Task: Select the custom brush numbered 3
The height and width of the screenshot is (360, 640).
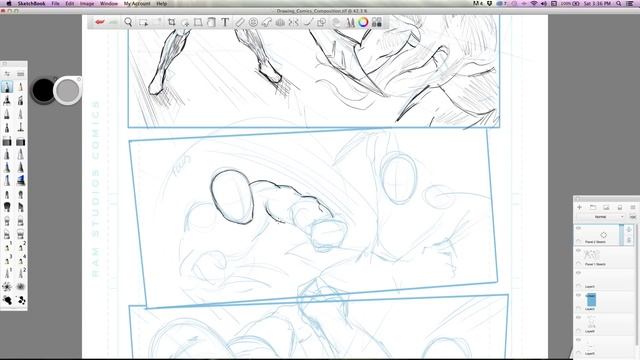Action: point(7,260)
